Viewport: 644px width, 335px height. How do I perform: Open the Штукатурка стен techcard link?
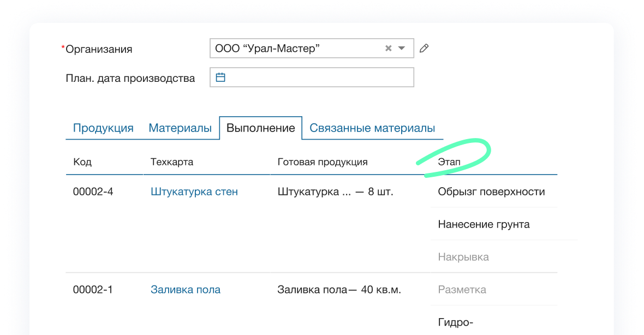pyautogui.click(x=194, y=192)
